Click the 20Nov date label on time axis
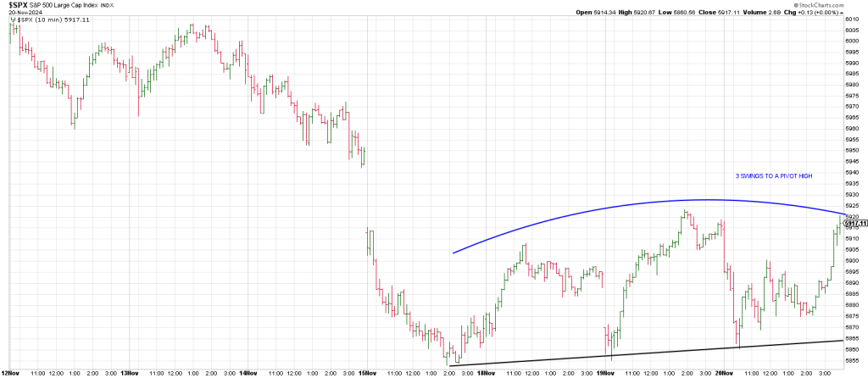This screenshot has height=378, width=868. click(x=722, y=372)
